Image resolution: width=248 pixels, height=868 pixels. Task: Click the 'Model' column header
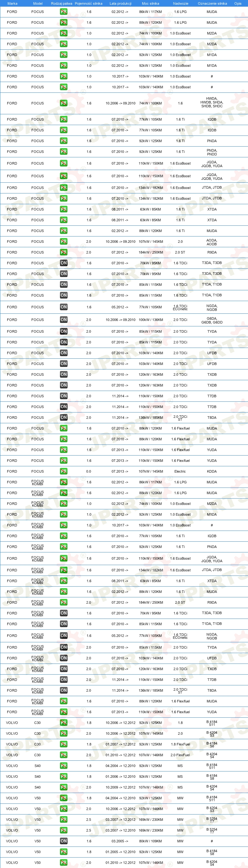(x=38, y=3)
